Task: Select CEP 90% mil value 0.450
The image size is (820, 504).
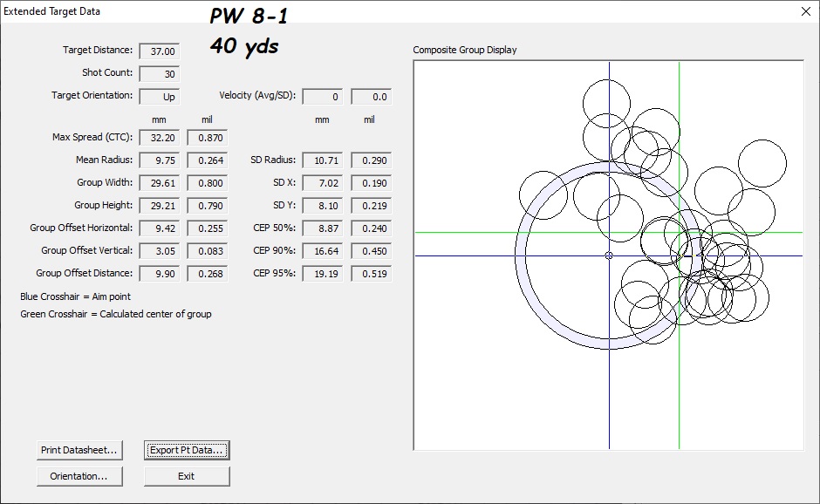Action: [372, 251]
